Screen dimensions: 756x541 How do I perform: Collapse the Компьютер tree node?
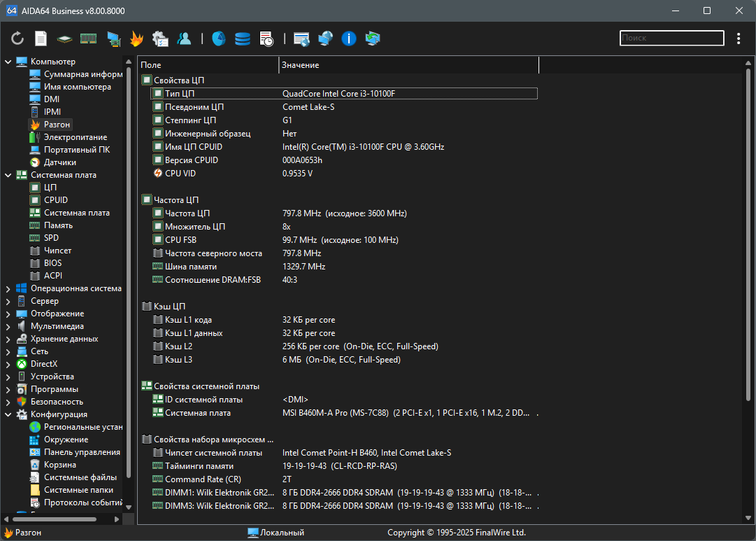(x=8, y=62)
